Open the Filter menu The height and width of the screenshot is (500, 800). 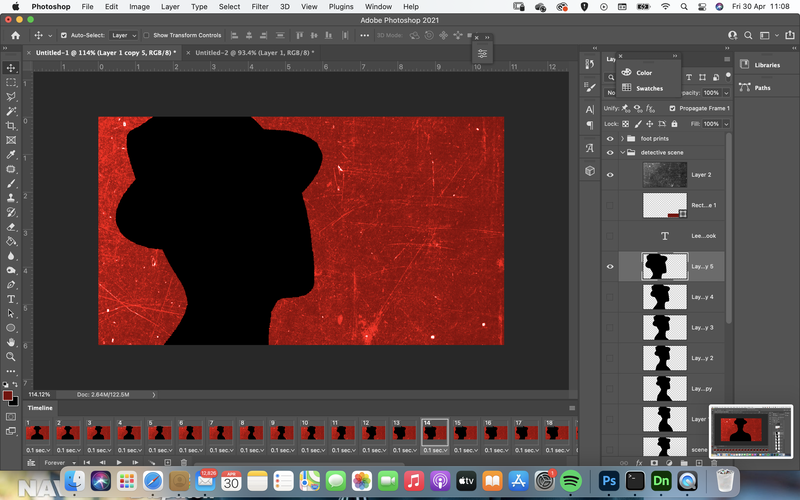260,7
